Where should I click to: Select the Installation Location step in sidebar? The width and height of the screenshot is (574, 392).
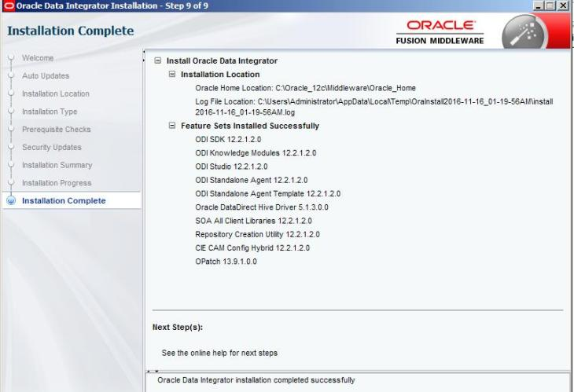pyautogui.click(x=56, y=94)
